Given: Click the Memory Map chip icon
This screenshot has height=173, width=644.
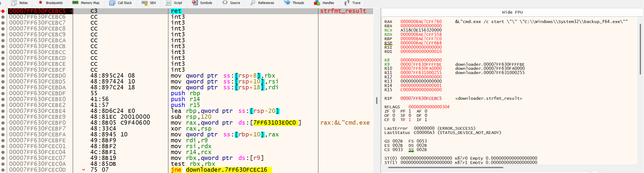Looking at the screenshot, I should (75, 3).
